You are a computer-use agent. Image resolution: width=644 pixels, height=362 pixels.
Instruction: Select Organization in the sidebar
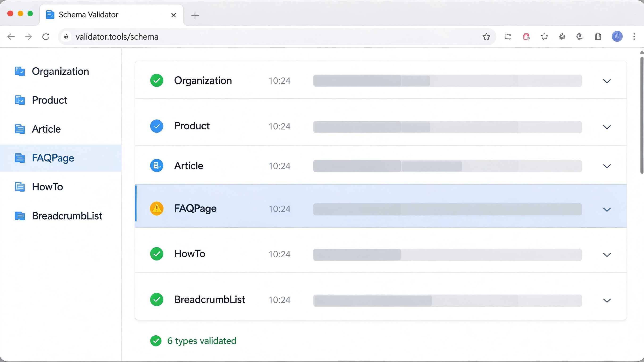tap(61, 71)
